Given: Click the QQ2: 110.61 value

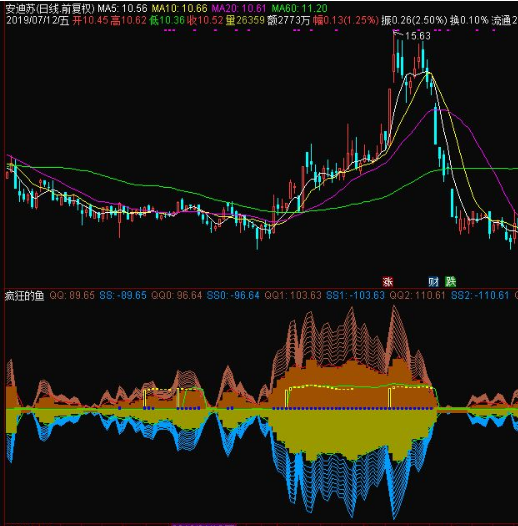Looking at the screenshot, I should pyautogui.click(x=417, y=296).
